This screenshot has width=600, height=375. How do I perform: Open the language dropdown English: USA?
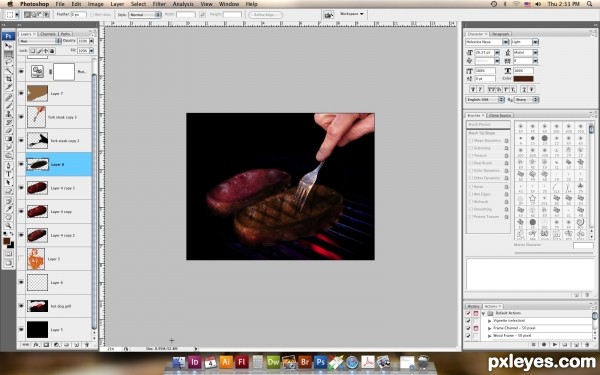click(x=485, y=99)
